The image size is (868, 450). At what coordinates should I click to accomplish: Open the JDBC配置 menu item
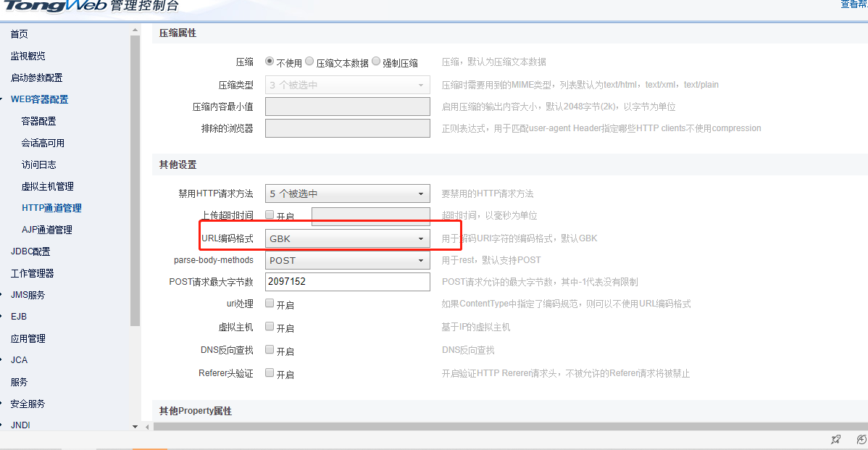[30, 251]
